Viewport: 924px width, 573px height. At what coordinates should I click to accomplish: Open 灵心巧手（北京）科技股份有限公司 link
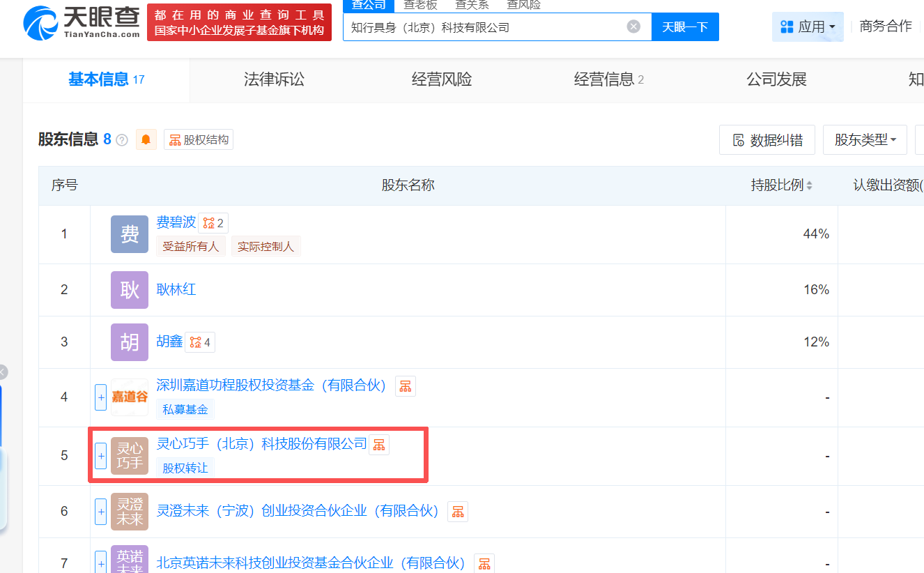click(x=261, y=443)
